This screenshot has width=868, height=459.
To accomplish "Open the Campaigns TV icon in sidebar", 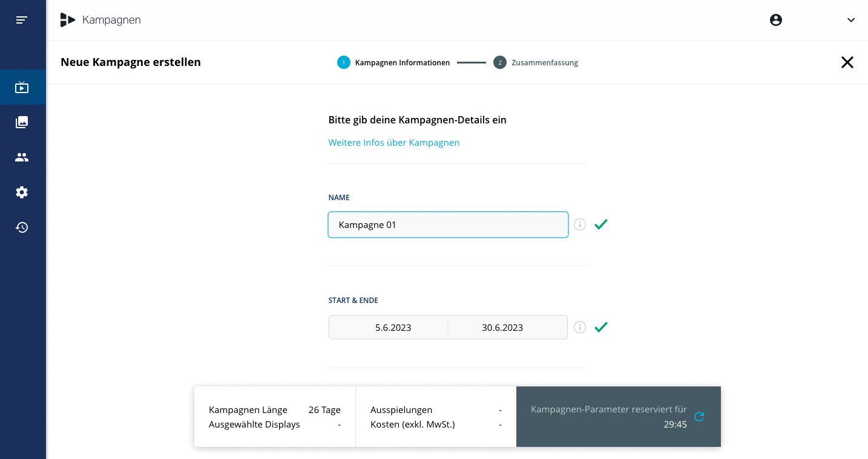I will (22, 87).
